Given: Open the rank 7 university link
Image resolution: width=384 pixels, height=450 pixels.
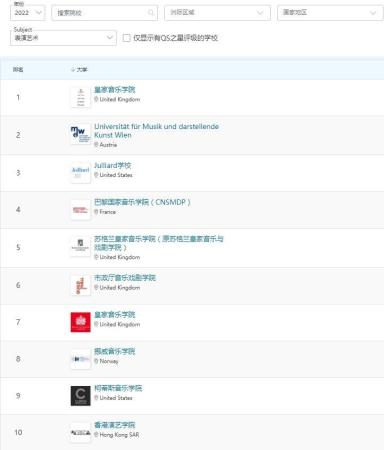Looking at the screenshot, I should coord(115,314).
